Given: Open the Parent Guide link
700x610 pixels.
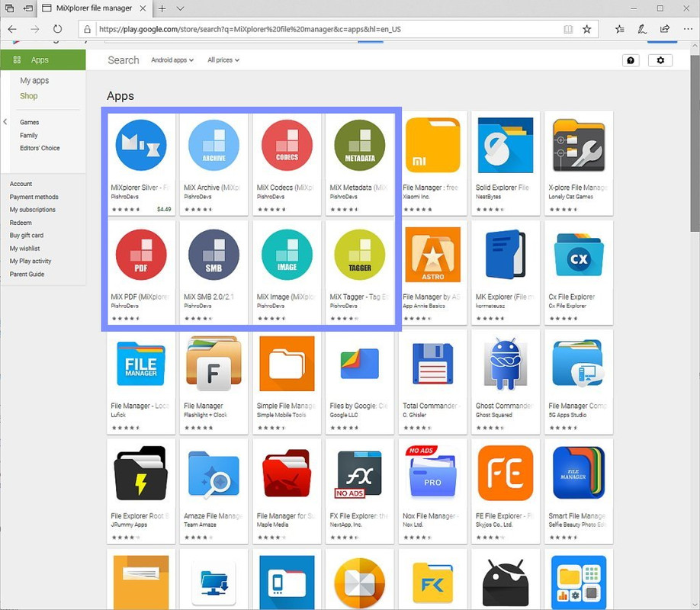Looking at the screenshot, I should pos(27,274).
